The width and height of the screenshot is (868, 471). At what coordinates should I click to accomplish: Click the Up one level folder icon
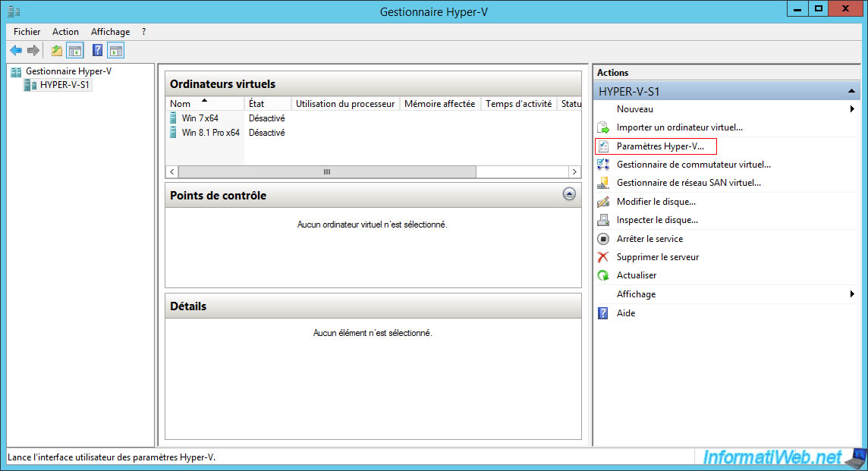56,51
